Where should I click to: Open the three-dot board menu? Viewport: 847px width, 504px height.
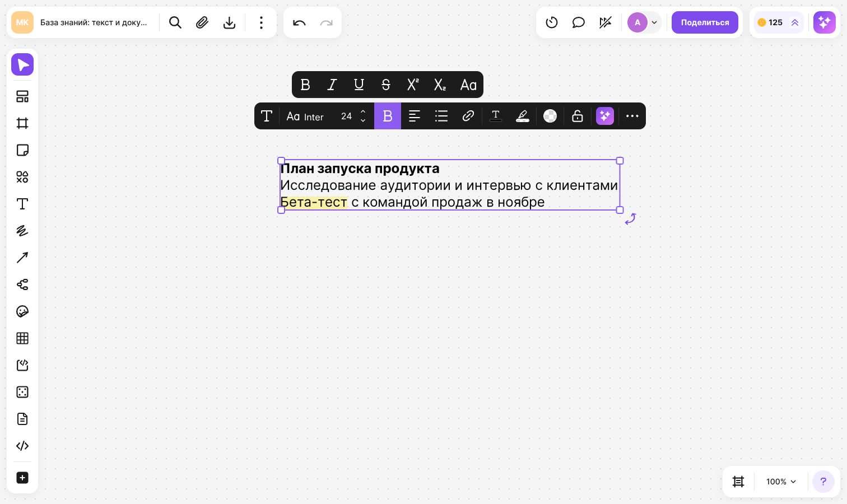261,22
